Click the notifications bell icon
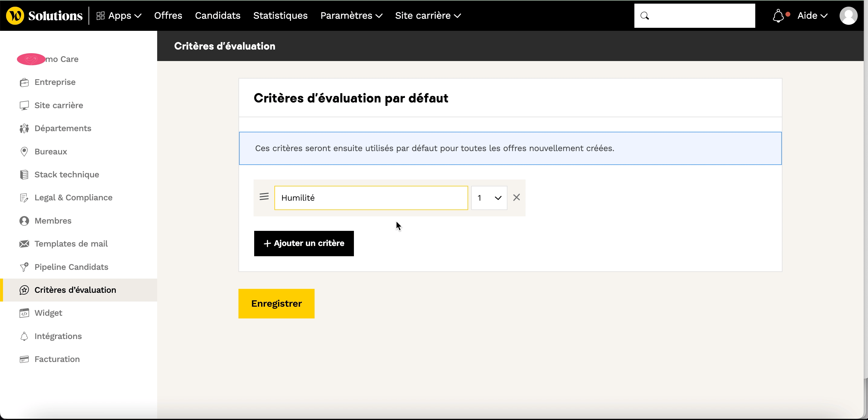868x420 pixels. point(778,16)
